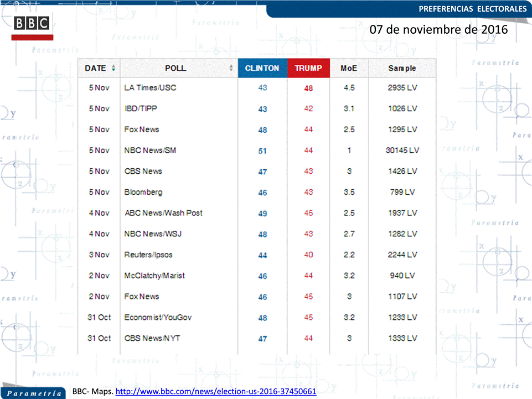Click Fox News poll dated 5 Nov
This screenshot has height=399, width=532.
point(142,129)
